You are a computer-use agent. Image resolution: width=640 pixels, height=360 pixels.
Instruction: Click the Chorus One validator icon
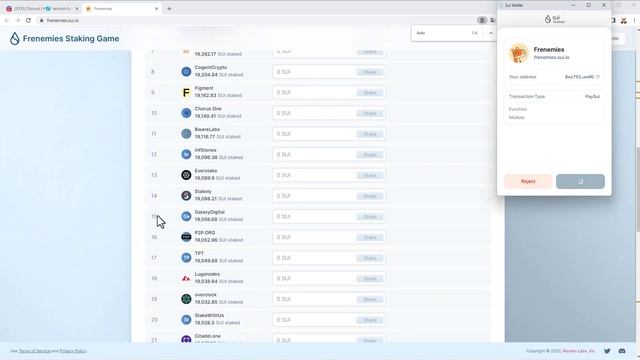[186, 113]
